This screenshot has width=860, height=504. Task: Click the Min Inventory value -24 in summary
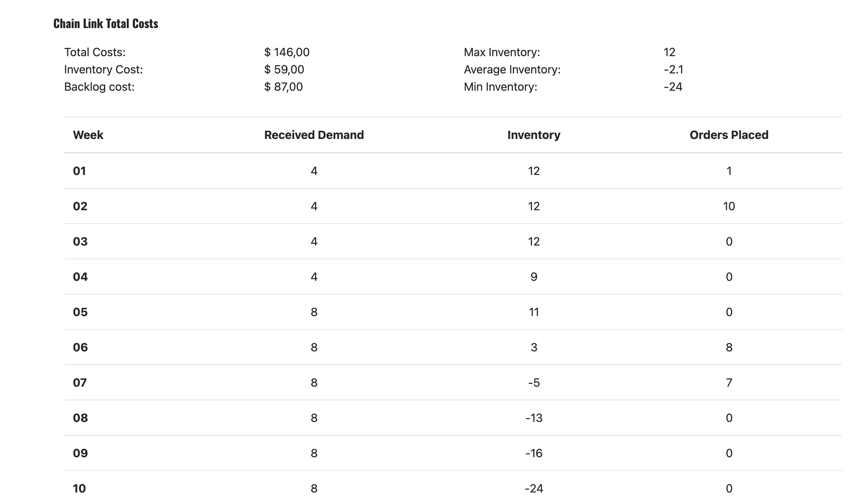[673, 87]
